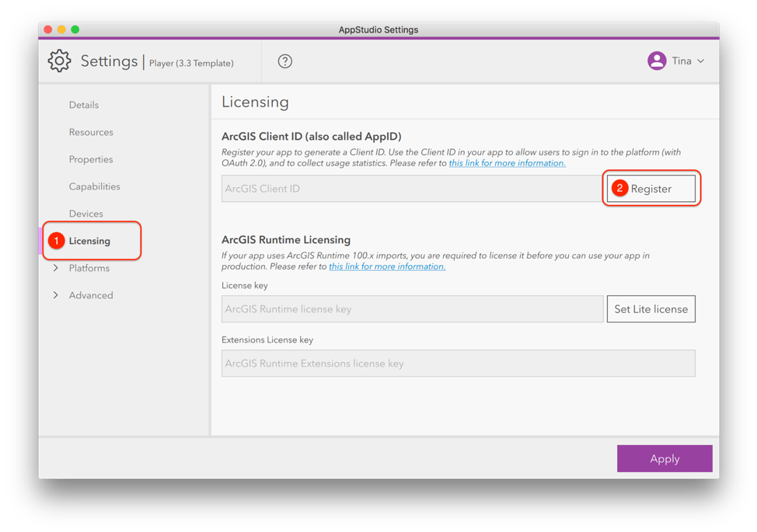757x532 pixels.
Task: Open the Devices section
Action: [86, 213]
